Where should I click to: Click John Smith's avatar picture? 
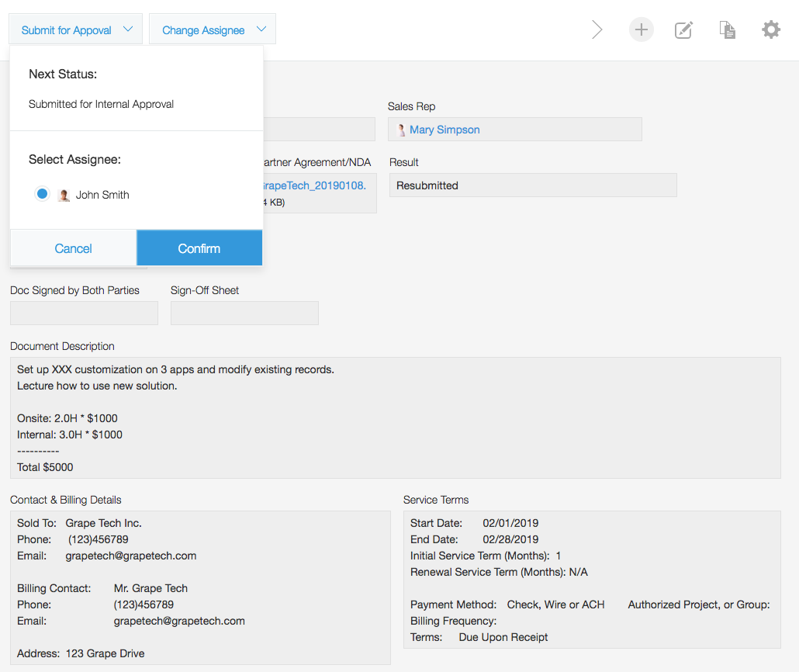coord(64,196)
